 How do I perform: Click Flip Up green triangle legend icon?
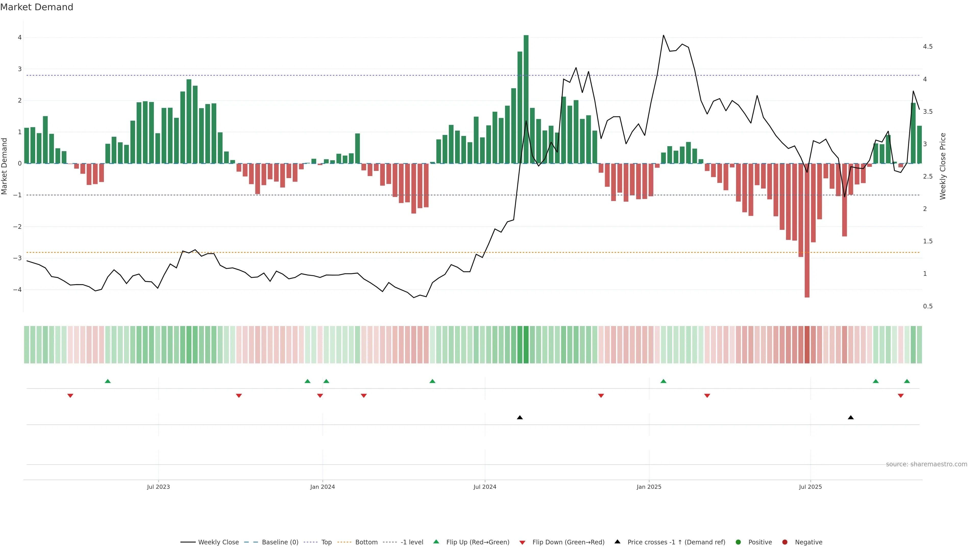pyautogui.click(x=436, y=542)
